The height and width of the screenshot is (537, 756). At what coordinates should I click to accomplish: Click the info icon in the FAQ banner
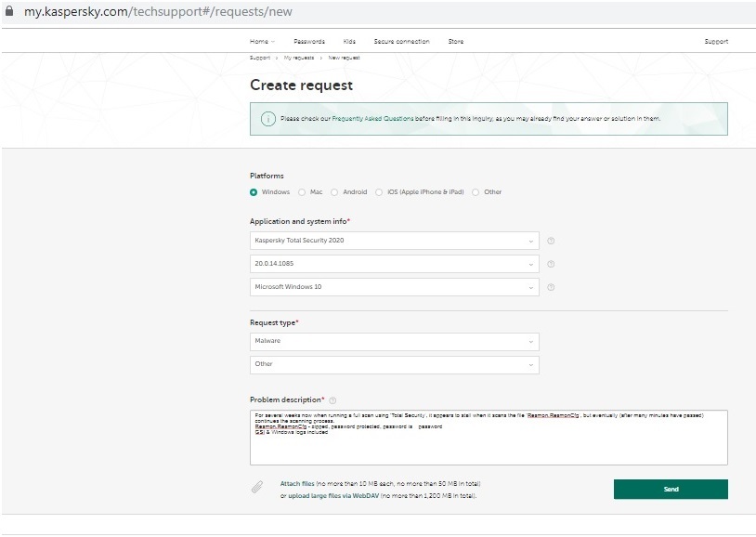coord(267,119)
